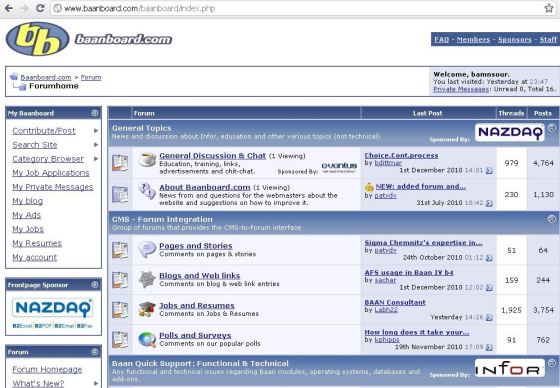560x388 pixels.
Task: Bookmark page with the star icon
Action: click(x=549, y=8)
